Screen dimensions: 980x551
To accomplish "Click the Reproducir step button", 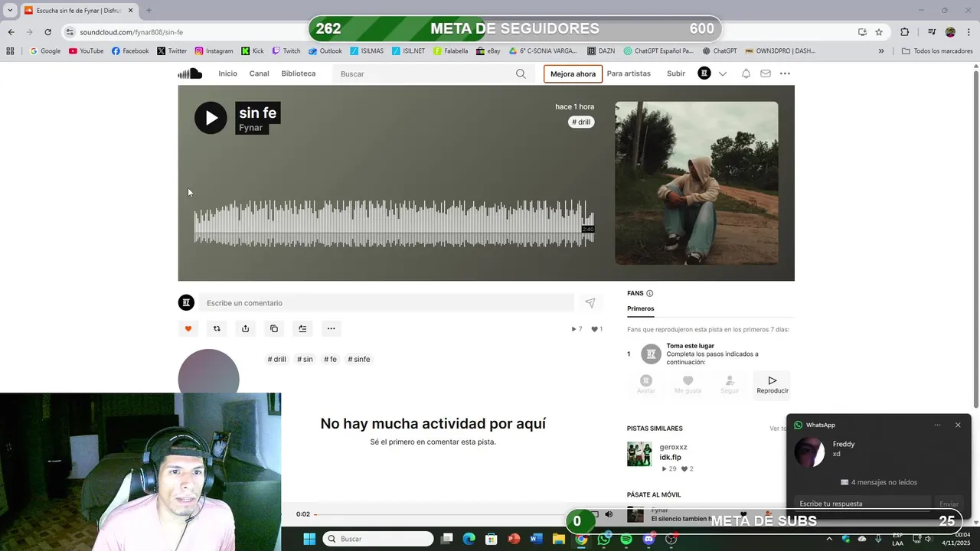I will pyautogui.click(x=773, y=384).
